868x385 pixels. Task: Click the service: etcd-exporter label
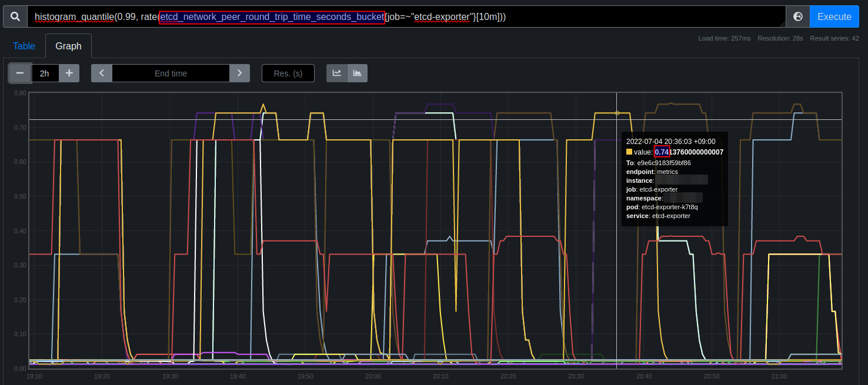[x=659, y=216]
